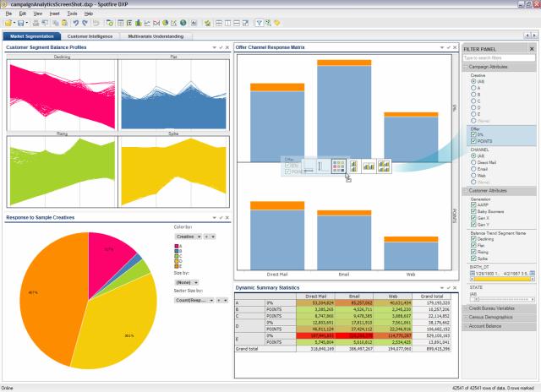Insert a map chart (globe icon)
The height and width of the screenshot is (392, 541).
point(183,23)
